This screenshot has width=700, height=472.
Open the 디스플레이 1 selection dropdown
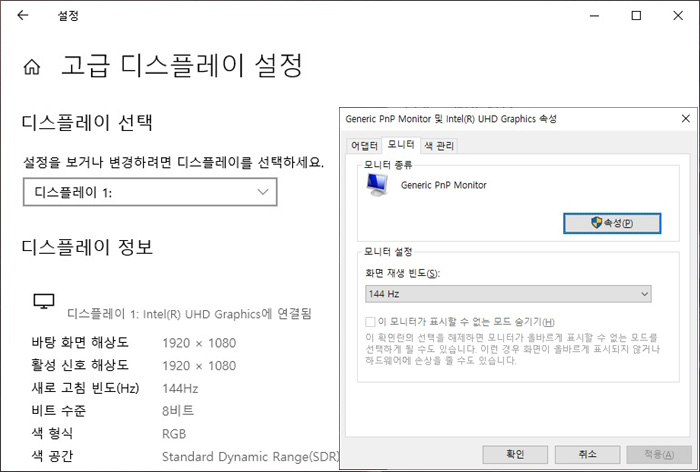tap(150, 192)
